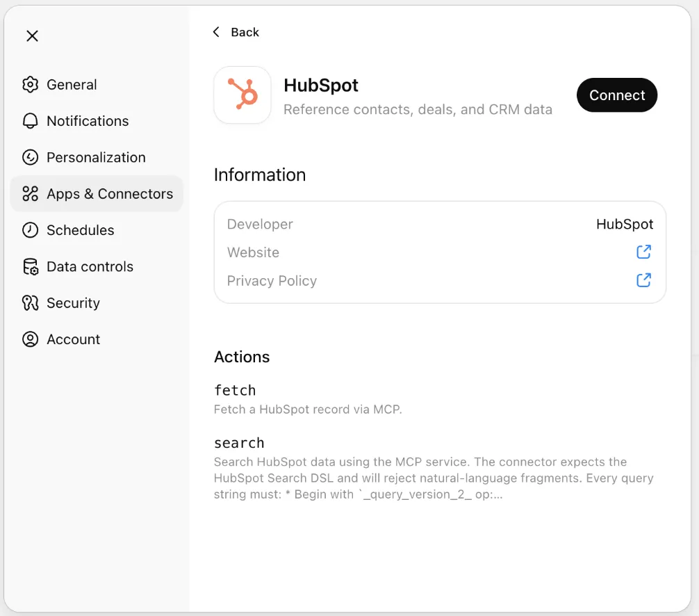Click the HubSpot sprocket logo
Viewport: 699px width, 616px height.
242,95
